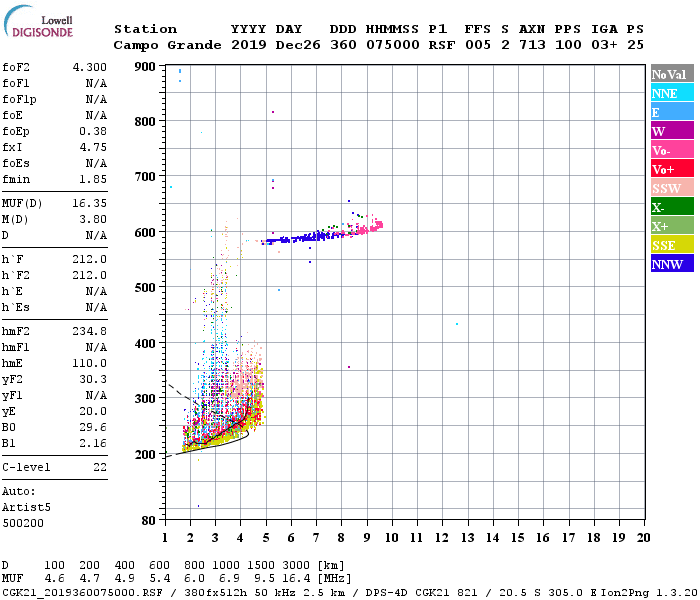This screenshot has height=600, width=700.
Task: Click the Artist5 auto-scaling label
Action: pyautogui.click(x=26, y=508)
